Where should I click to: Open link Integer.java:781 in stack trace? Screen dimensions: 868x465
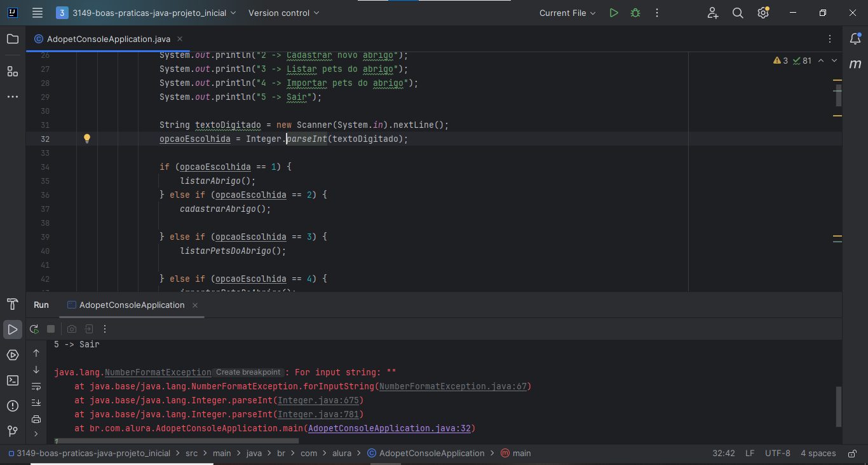tap(318, 414)
